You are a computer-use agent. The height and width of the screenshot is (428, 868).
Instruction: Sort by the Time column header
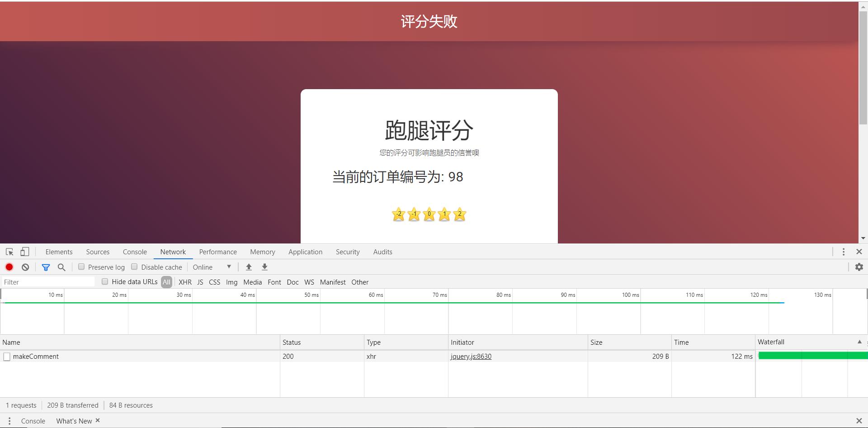coord(713,342)
